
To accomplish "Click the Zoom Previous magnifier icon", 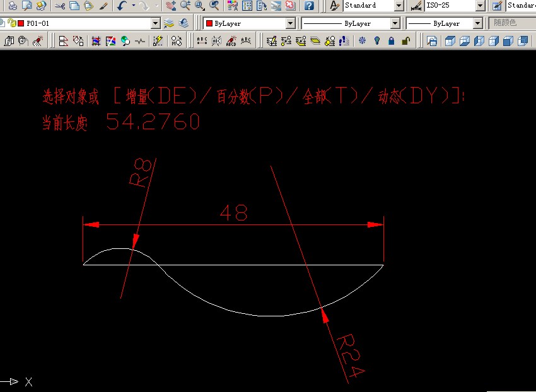I will [214, 6].
